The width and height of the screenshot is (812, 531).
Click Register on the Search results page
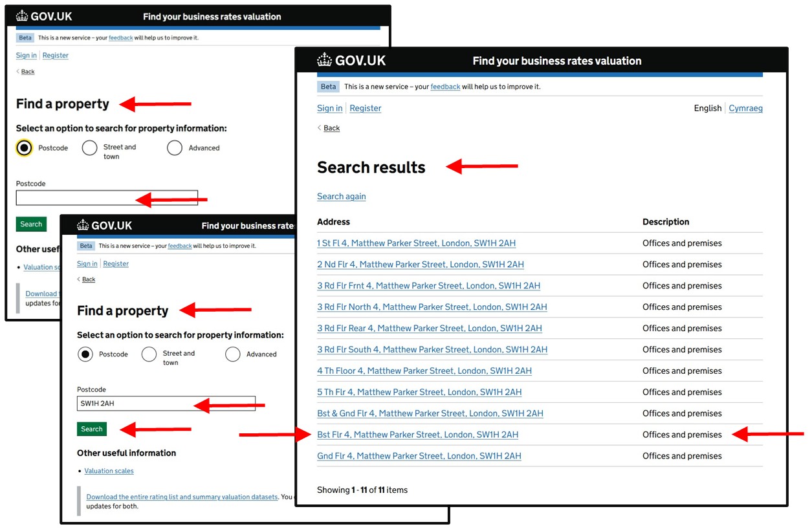click(x=365, y=108)
